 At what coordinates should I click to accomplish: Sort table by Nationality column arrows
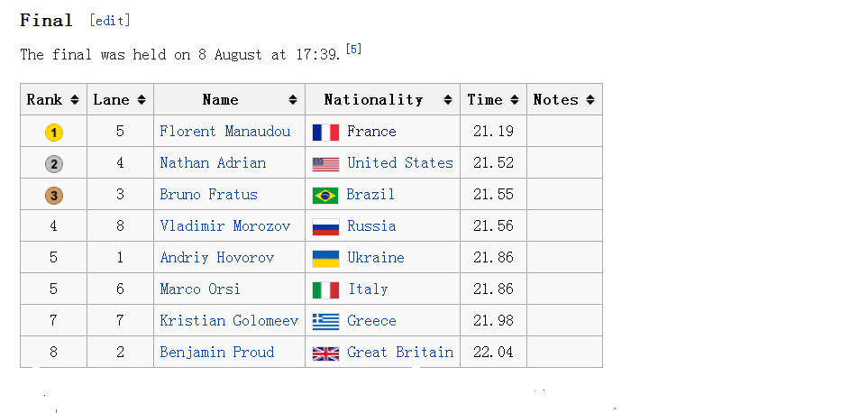pyautogui.click(x=448, y=100)
